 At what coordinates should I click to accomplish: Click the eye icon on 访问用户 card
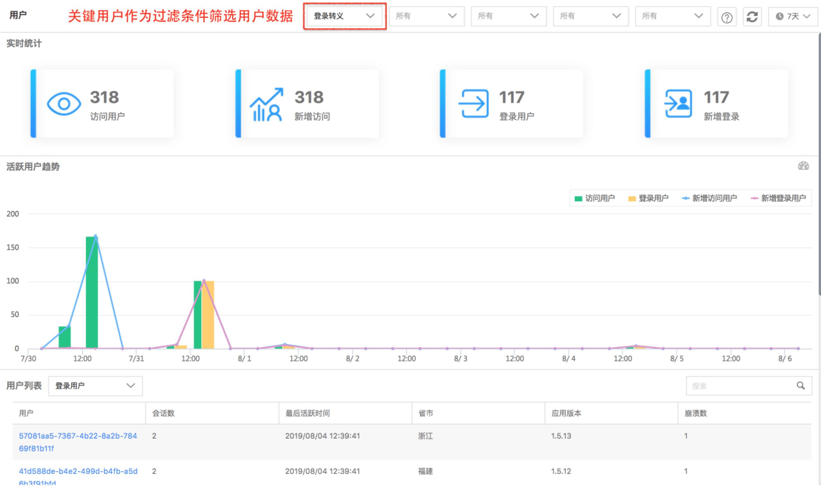[64, 104]
